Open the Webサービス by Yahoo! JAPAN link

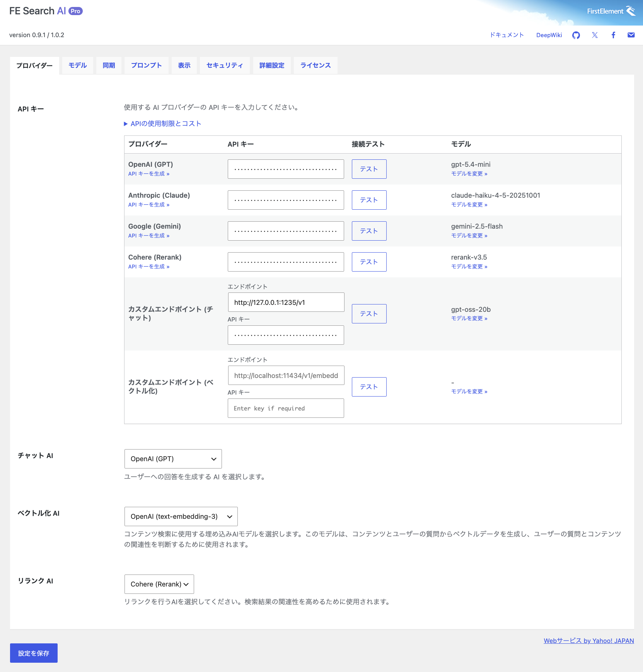click(x=588, y=641)
